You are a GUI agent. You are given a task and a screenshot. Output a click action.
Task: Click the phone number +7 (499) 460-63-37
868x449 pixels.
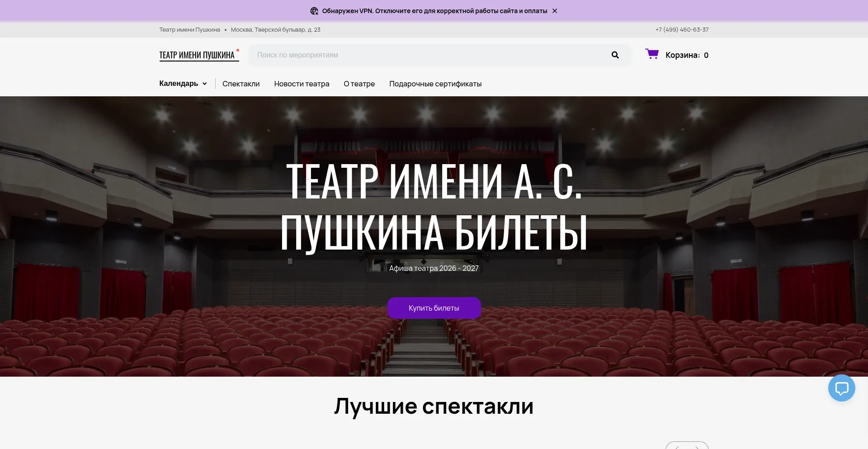point(682,30)
